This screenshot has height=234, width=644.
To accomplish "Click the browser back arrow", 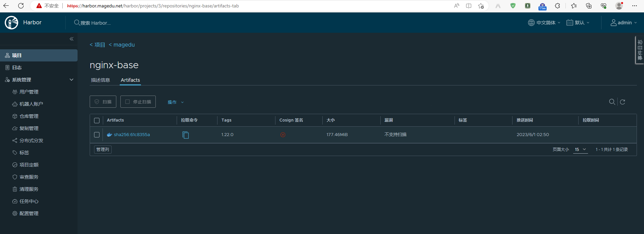I will (6, 6).
